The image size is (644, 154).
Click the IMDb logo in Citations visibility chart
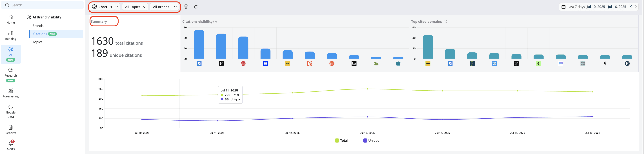pos(288,63)
